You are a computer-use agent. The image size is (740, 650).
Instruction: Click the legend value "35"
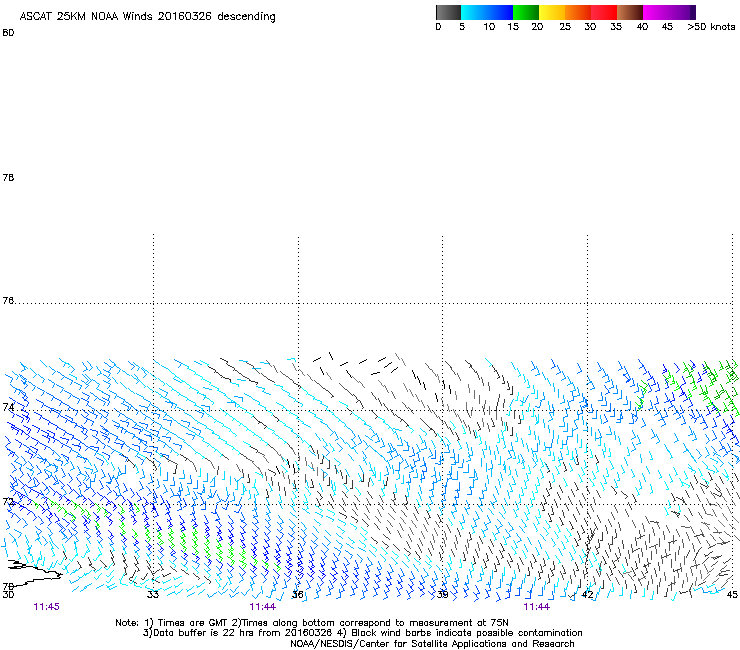pyautogui.click(x=616, y=27)
